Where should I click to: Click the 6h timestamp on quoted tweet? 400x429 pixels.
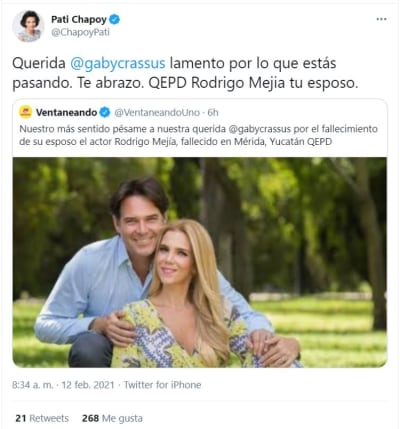[x=213, y=113]
